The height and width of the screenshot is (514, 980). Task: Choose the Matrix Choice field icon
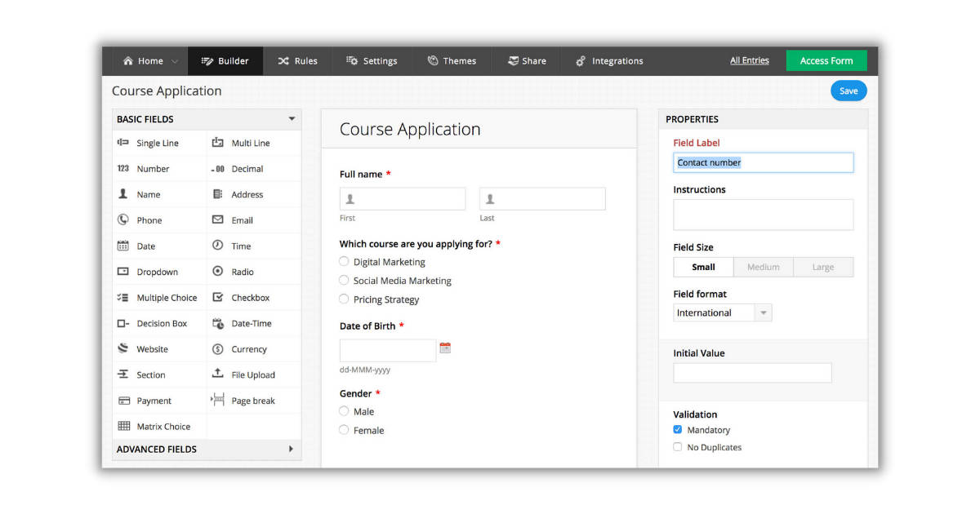(123, 426)
